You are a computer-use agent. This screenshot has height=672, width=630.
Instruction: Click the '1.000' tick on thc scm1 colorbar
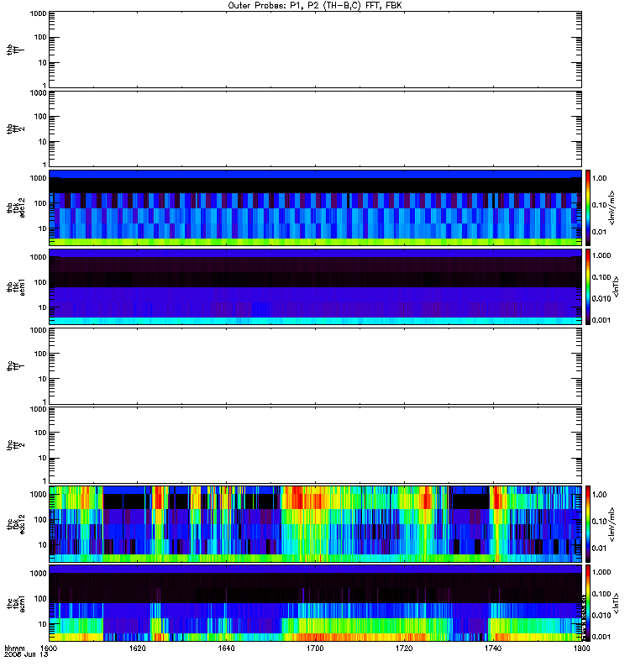[601, 572]
